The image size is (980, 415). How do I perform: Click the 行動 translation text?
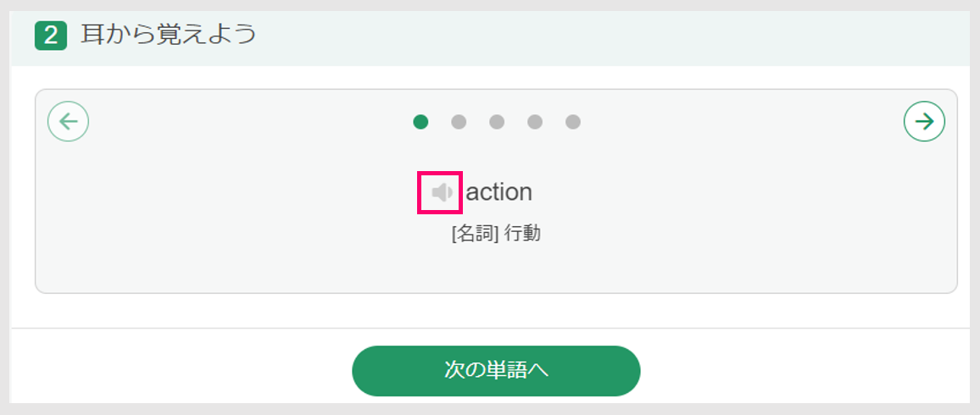(x=522, y=235)
